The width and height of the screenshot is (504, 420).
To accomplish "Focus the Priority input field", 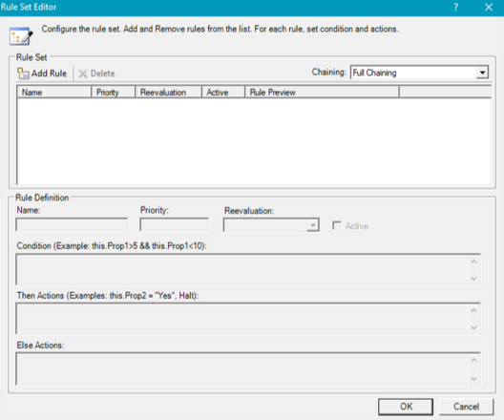I will coord(175,224).
